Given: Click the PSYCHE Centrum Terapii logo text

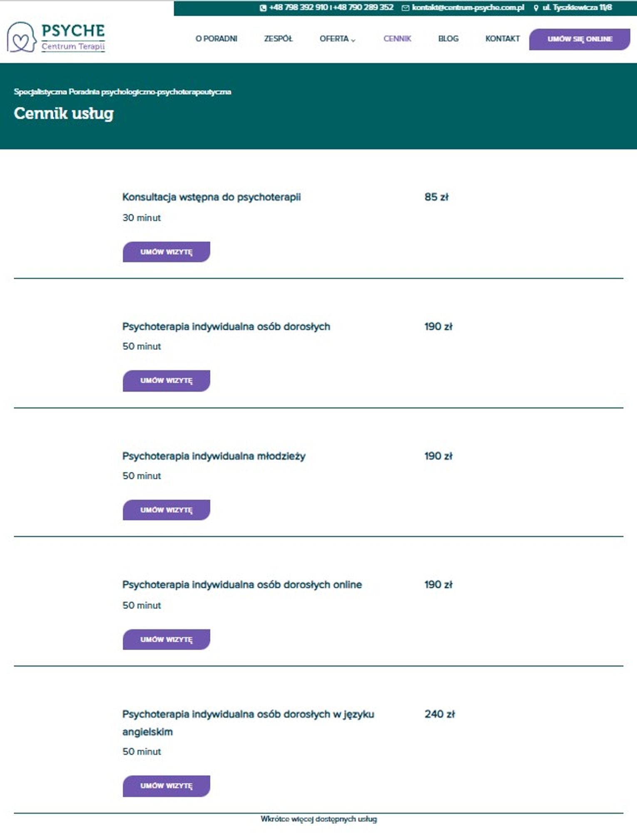Looking at the screenshot, I should 73,37.
